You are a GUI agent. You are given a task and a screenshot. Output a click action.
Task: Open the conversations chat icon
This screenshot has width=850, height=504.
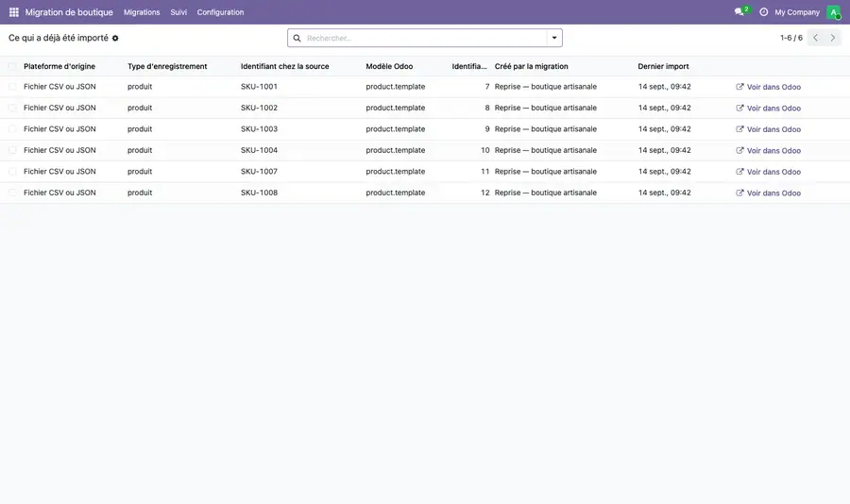739,12
